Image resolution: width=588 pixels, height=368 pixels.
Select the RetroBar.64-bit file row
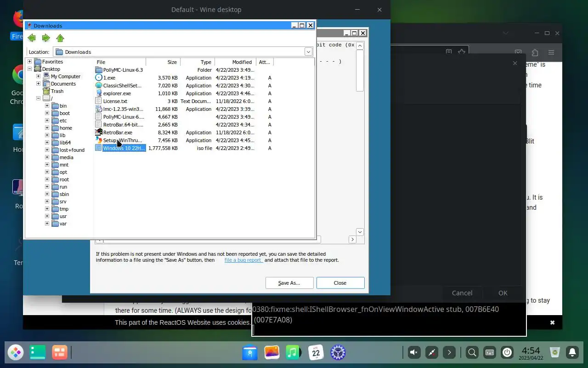(x=184, y=125)
